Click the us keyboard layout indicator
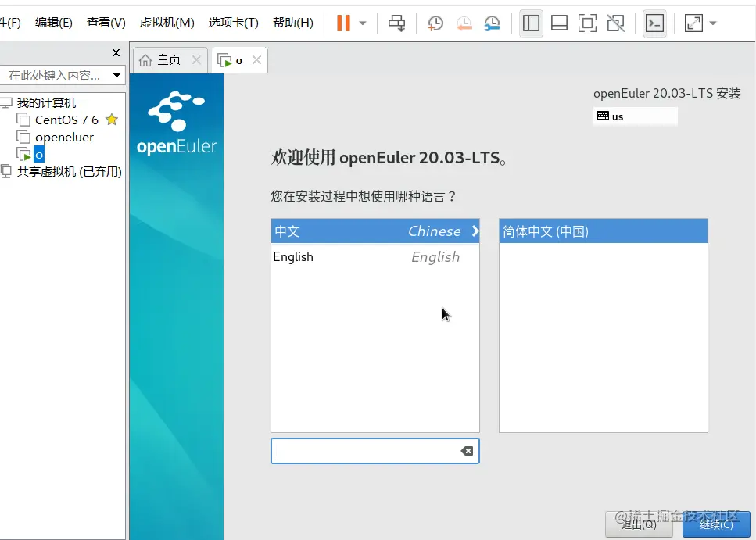Image resolution: width=756 pixels, height=540 pixels. tap(635, 116)
